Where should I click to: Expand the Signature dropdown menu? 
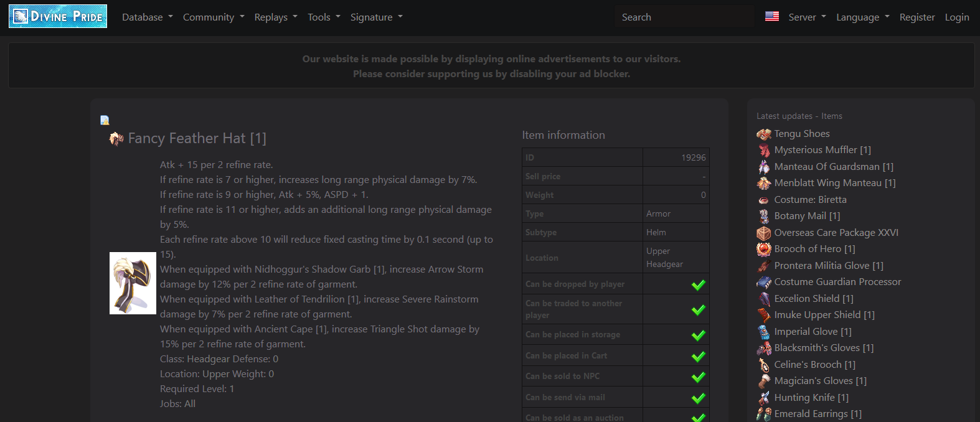376,17
